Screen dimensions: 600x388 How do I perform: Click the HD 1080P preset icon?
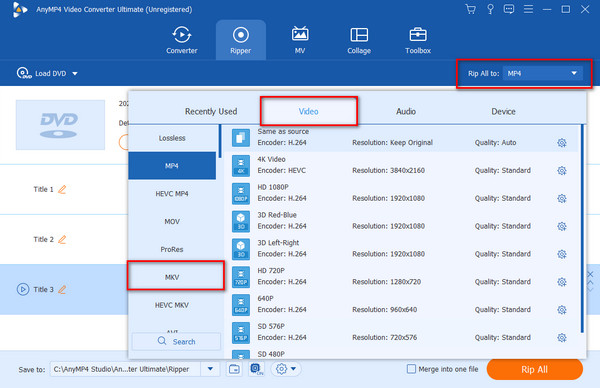pos(241,194)
